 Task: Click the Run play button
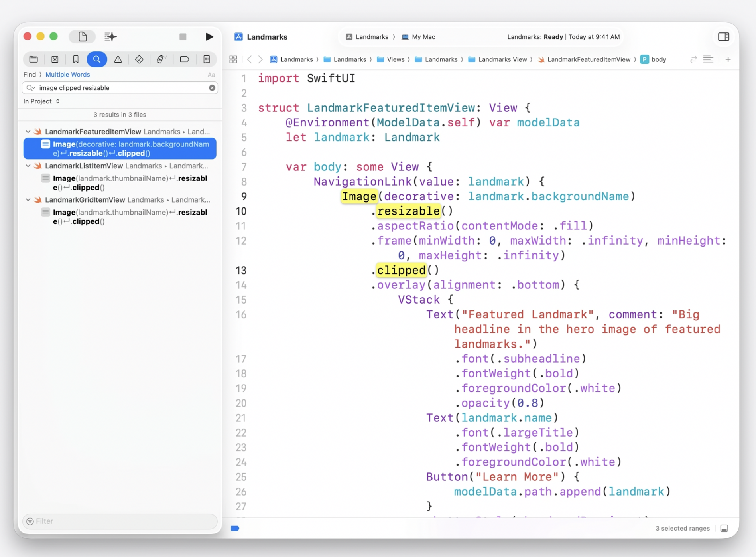(x=209, y=37)
